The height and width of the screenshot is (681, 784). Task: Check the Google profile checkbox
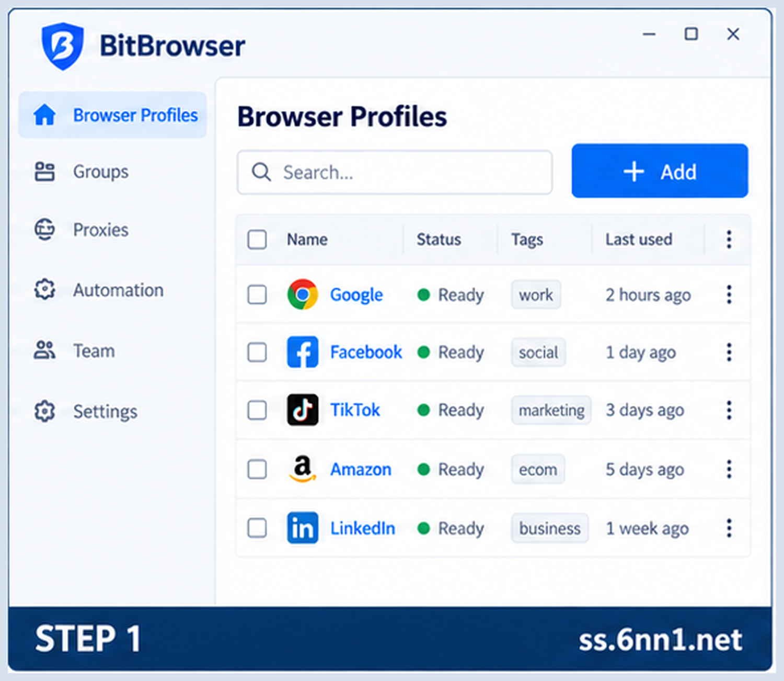[257, 294]
